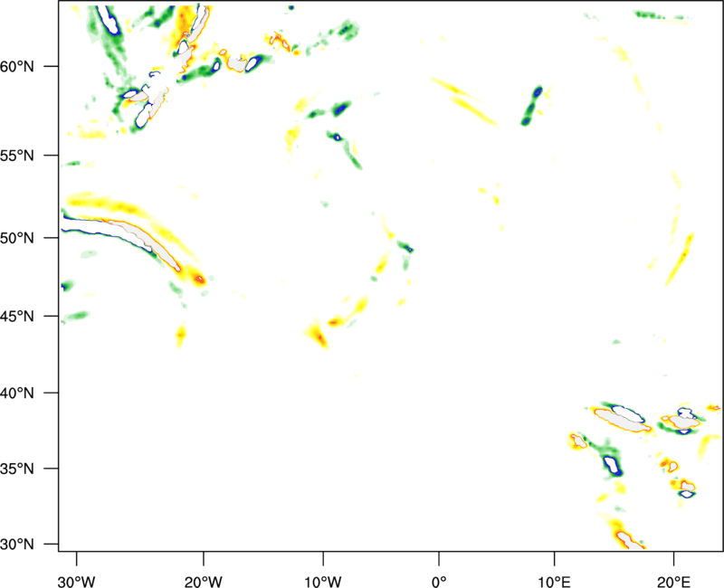Click the 20°E longitude label
The image size is (724, 588).
673,582
